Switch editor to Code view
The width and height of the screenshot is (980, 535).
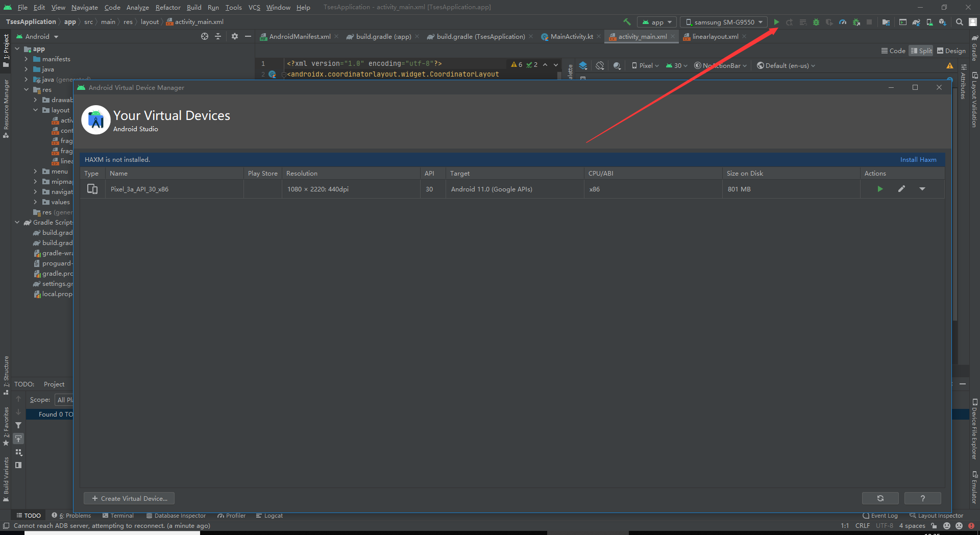[893, 51]
